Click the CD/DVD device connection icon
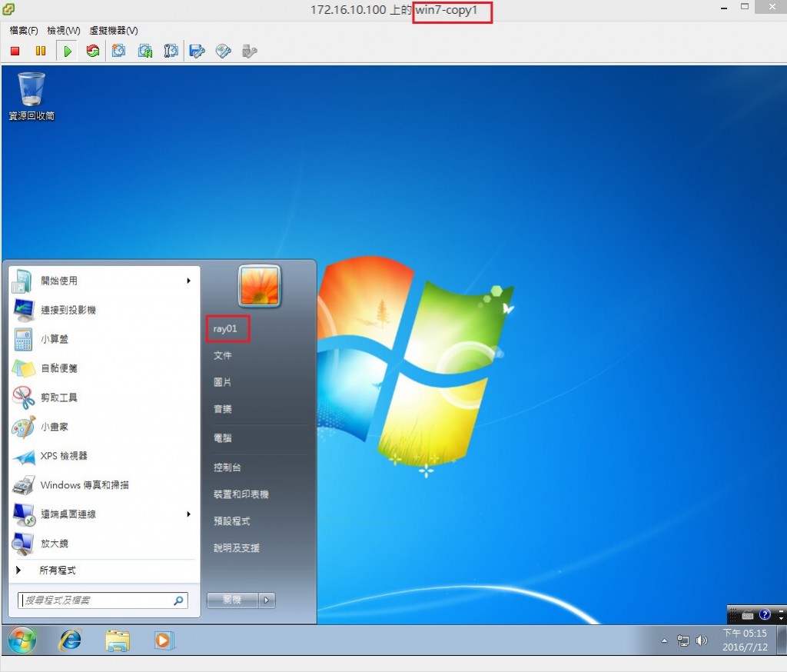Viewport: 787px width, 672px height. (224, 51)
